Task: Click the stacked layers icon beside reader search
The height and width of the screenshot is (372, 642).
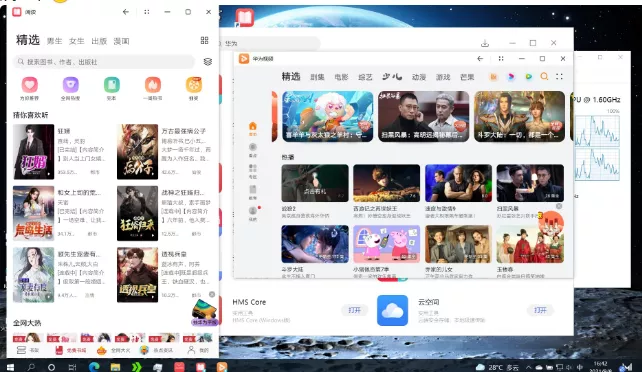Action: coord(208,62)
